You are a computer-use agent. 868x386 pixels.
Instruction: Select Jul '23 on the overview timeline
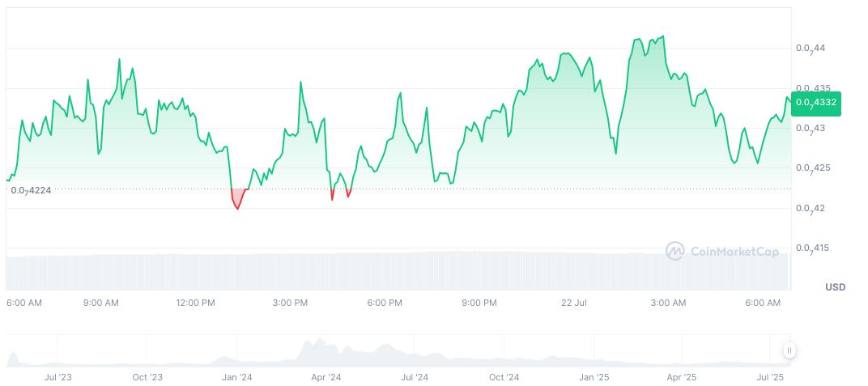coord(58,377)
